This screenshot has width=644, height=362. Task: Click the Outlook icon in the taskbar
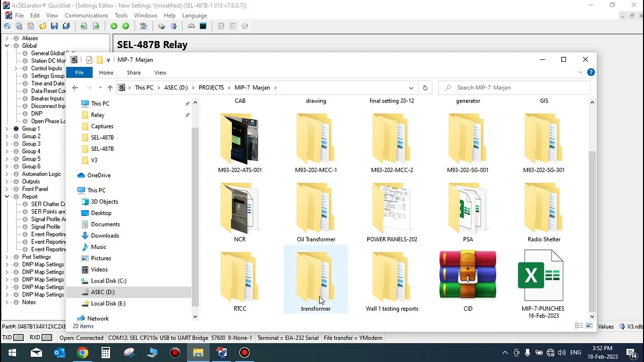click(59, 353)
